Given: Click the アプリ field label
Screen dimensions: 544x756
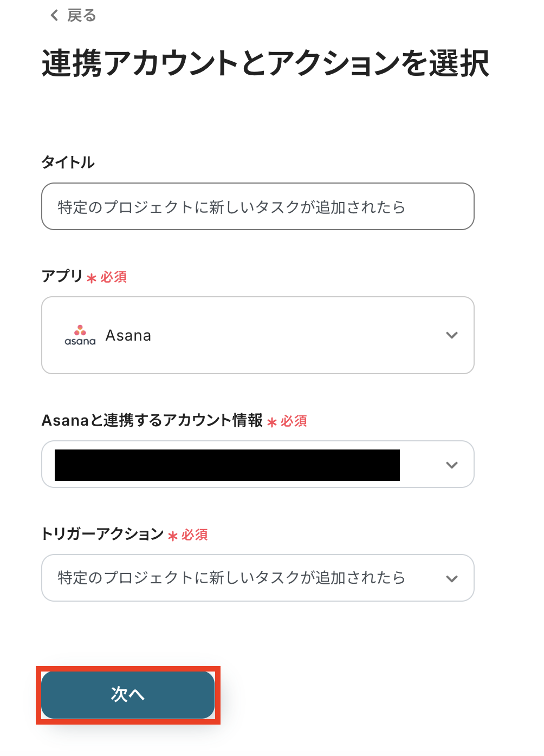Looking at the screenshot, I should point(62,276).
